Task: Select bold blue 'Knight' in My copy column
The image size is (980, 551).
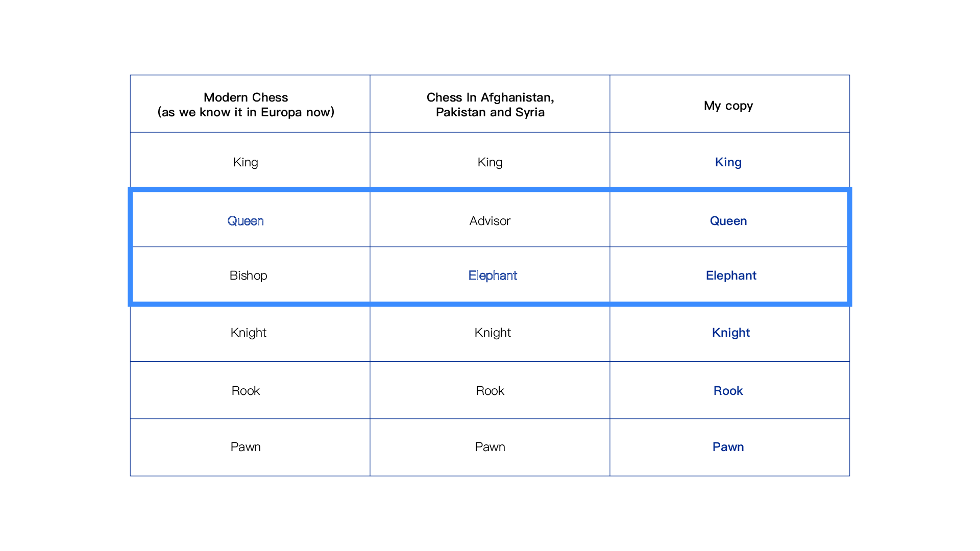Action: 731,333
